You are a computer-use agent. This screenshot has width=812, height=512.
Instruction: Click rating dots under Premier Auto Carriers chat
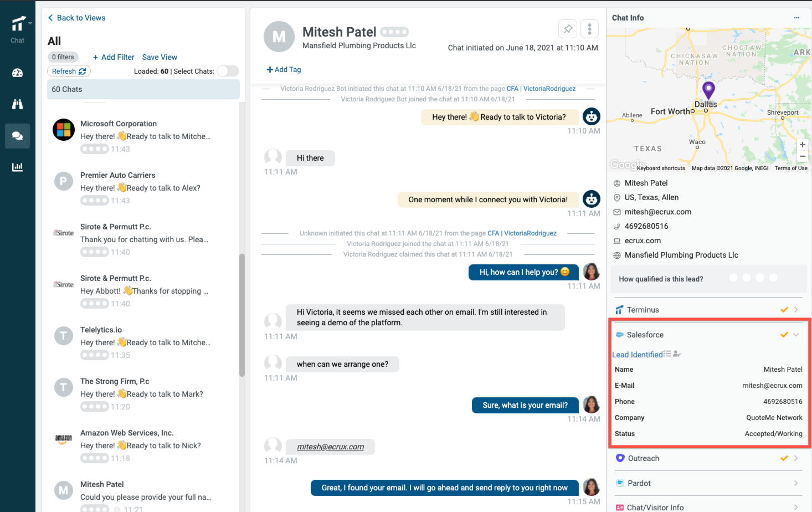[94, 201]
